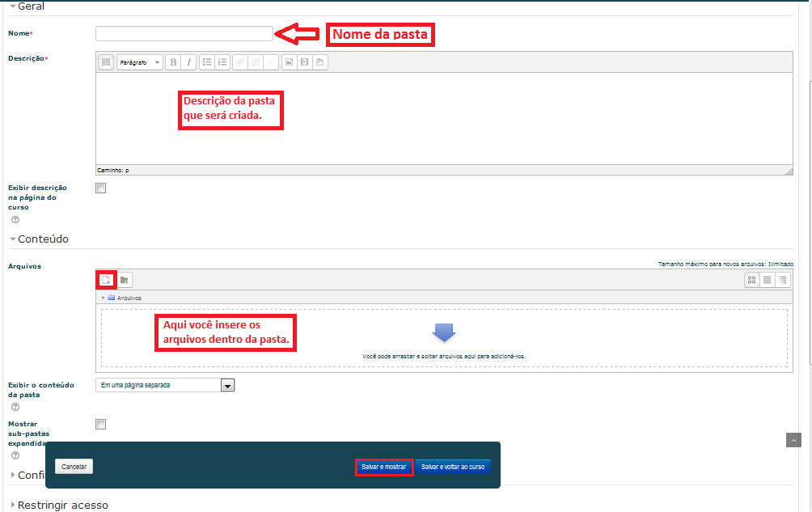Click the create folder icon in Arquivos
Viewport: 812px width, 512px height.
pyautogui.click(x=124, y=280)
